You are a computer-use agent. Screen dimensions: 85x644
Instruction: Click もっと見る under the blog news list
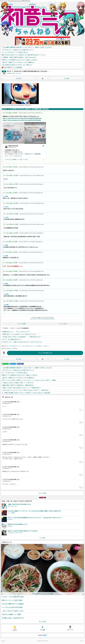point(42,621)
